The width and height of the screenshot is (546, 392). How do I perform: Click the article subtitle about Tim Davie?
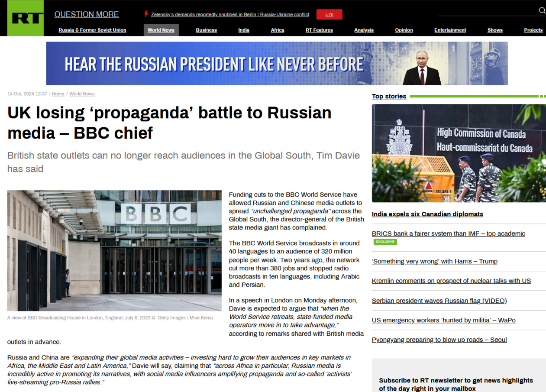coord(184,162)
